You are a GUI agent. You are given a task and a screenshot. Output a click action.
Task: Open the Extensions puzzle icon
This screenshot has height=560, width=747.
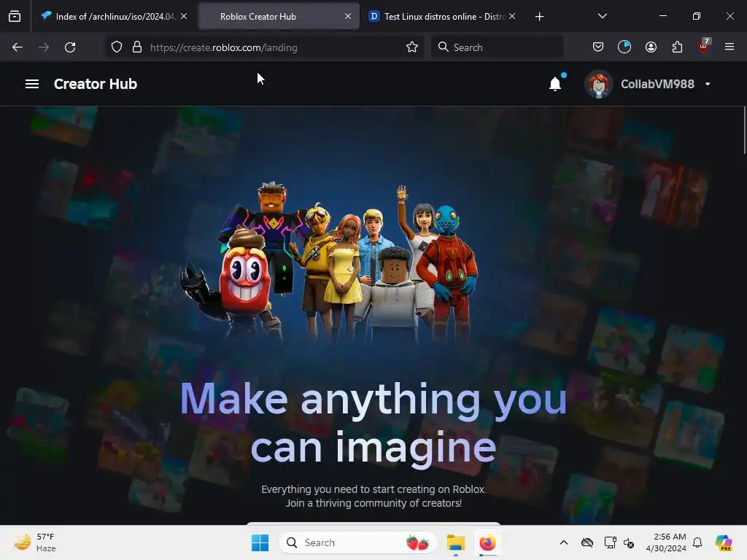click(677, 47)
